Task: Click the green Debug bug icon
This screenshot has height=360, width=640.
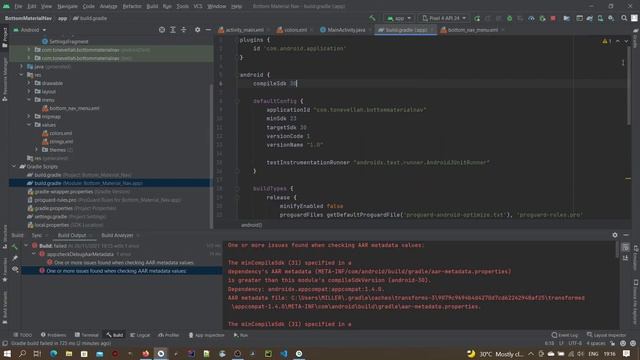Action: point(509,18)
